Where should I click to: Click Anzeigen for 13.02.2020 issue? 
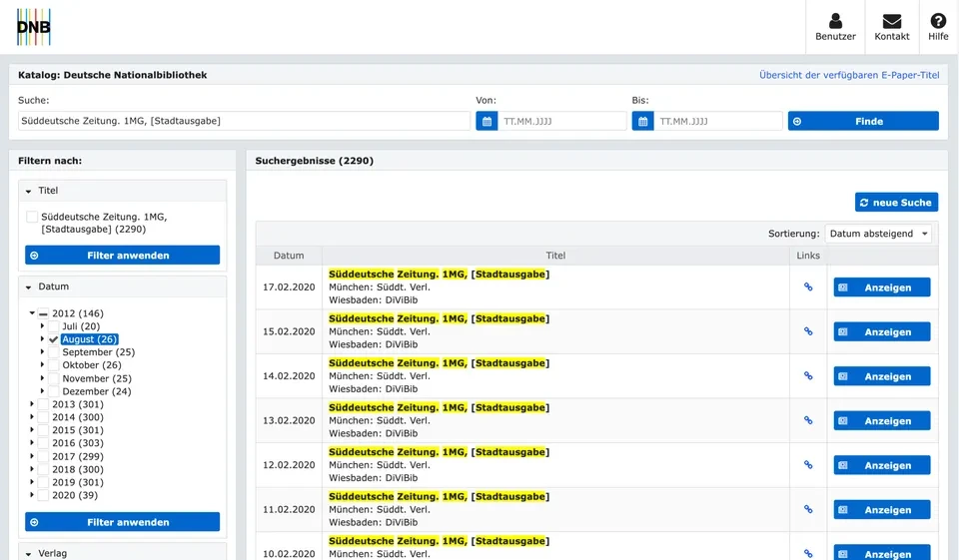[x=882, y=421]
